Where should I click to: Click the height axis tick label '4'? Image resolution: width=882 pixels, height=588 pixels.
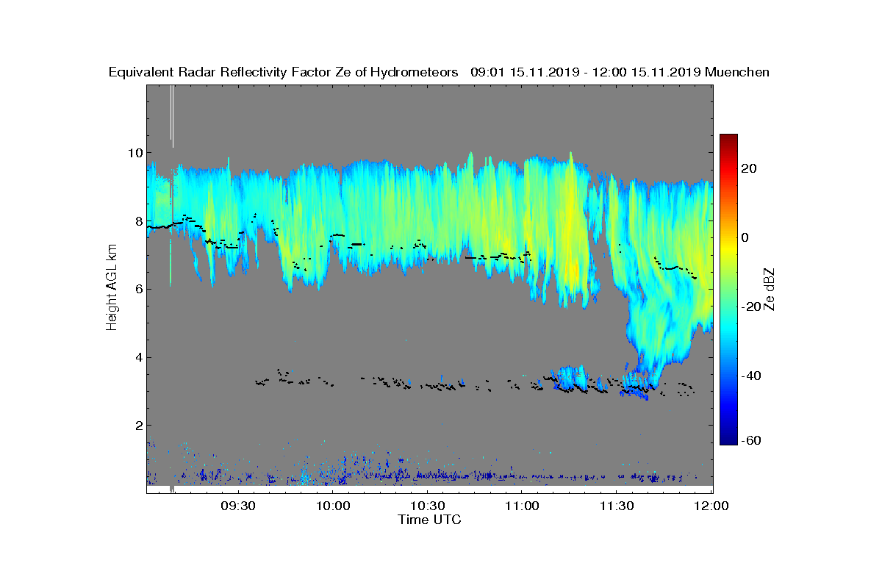[x=137, y=357]
